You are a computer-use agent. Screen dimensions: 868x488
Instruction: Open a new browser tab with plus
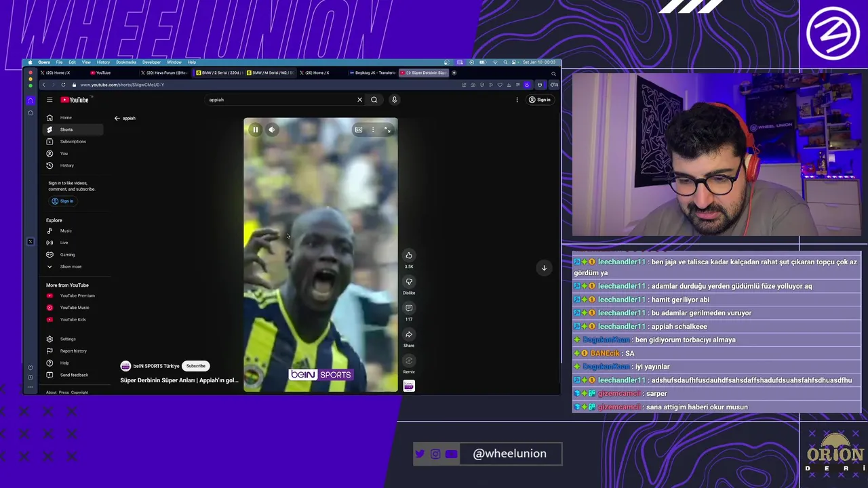[454, 73]
